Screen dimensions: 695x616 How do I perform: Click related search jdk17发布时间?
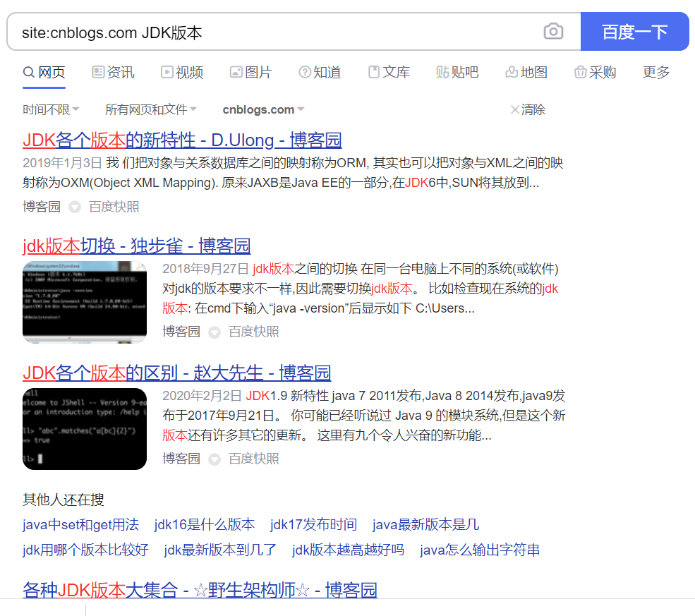(x=313, y=525)
